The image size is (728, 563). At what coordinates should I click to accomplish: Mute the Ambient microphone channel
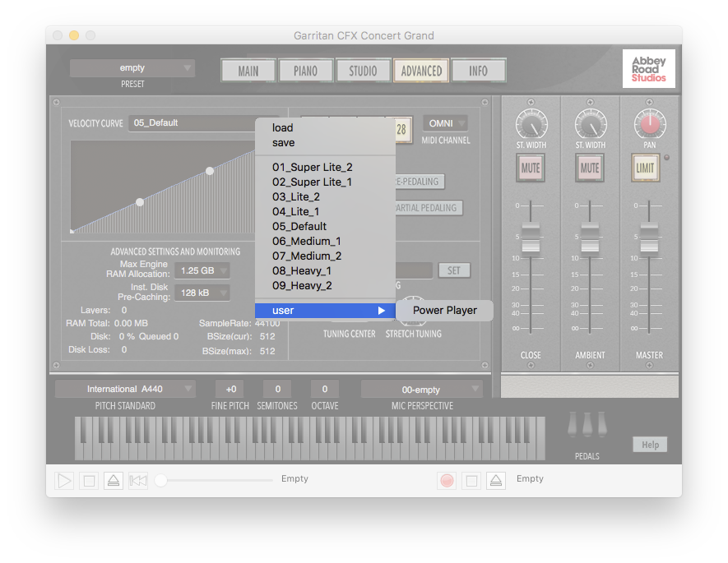(x=590, y=168)
